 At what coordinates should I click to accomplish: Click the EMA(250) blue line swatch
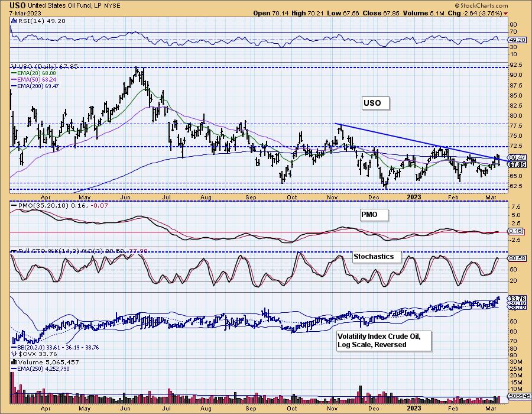click(x=14, y=369)
